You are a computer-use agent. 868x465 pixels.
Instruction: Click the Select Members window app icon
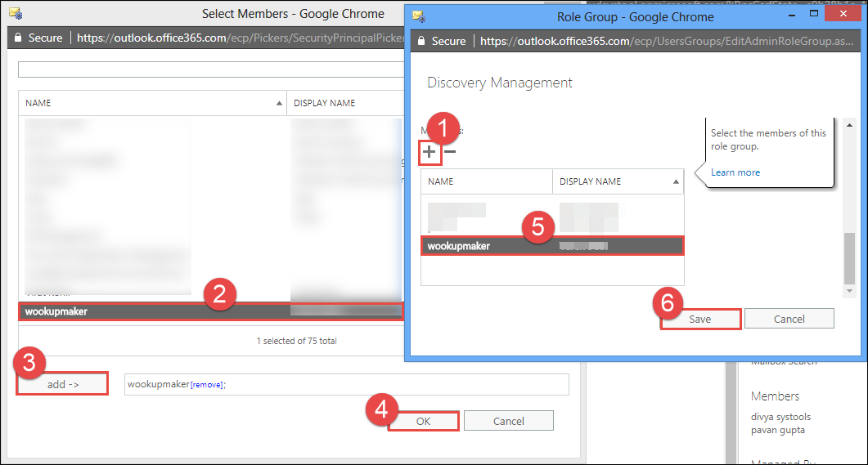pos(16,13)
